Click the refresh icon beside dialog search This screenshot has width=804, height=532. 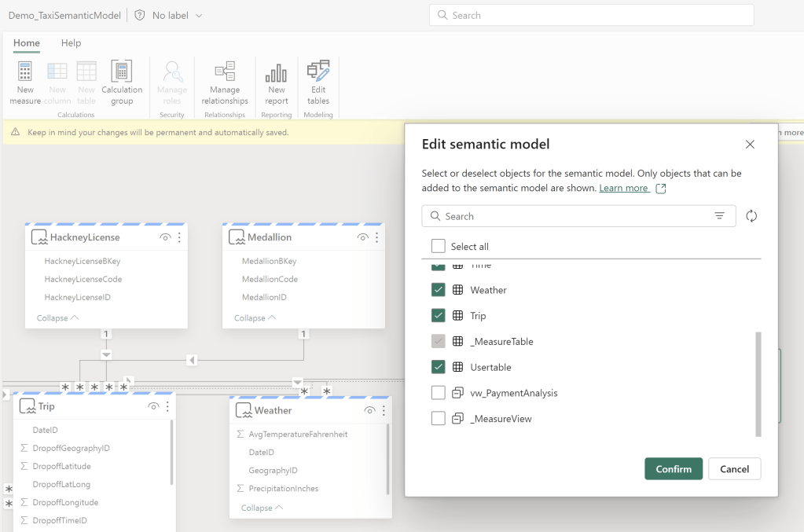point(751,216)
